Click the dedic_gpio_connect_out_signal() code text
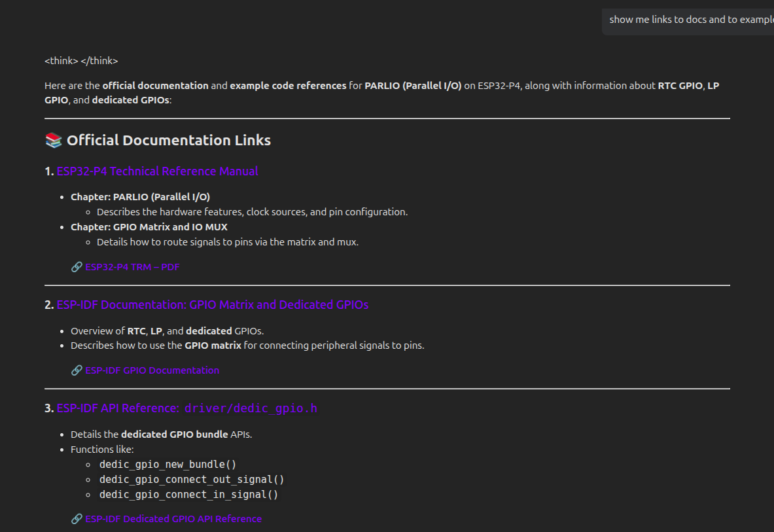774x532 pixels. (x=192, y=479)
